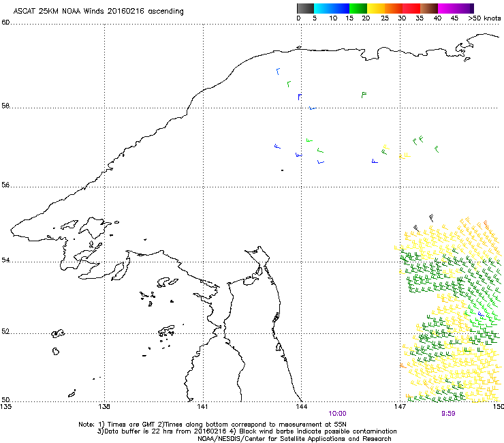Click the red 30-35 knots legend band
The height and width of the screenshot is (443, 504).
pos(411,8)
